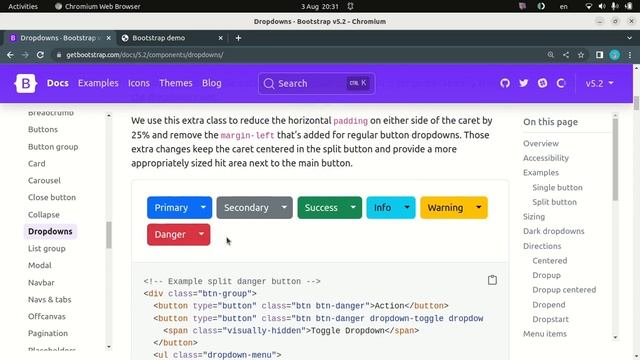Toggle the Warning split caret
This screenshot has height=360, width=640.
[479, 207]
